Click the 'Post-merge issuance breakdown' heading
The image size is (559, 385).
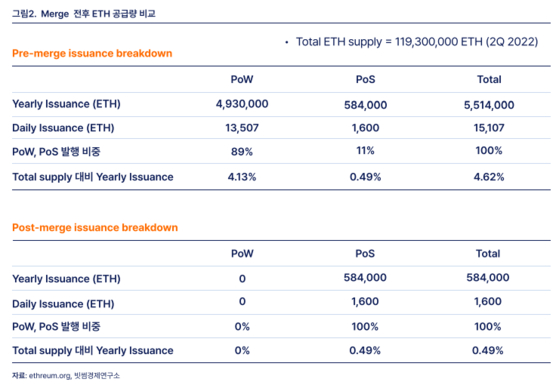[95, 227]
